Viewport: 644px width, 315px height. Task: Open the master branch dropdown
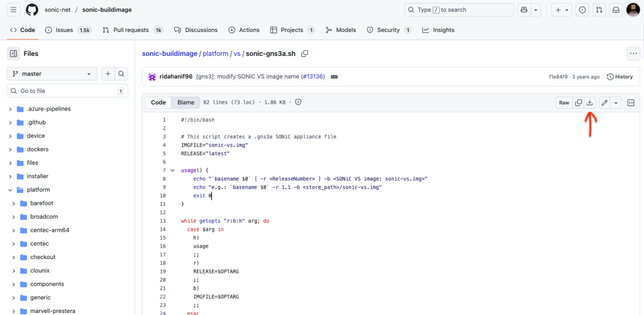(52, 74)
